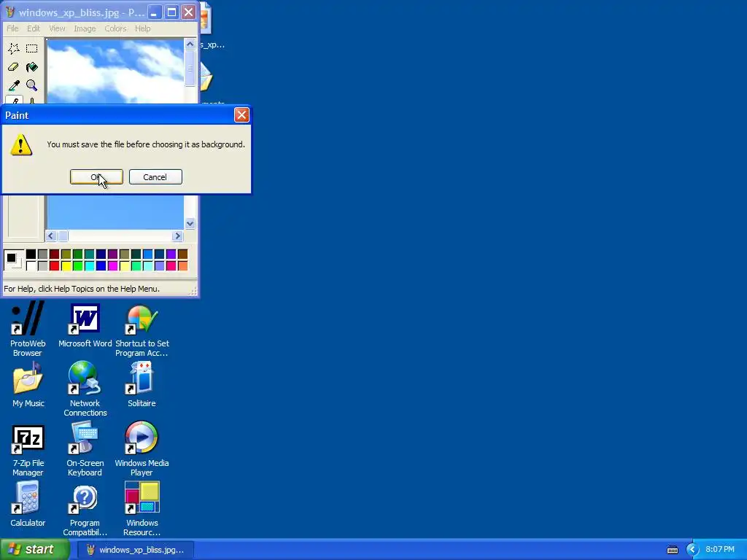The image size is (747, 560).
Task: Click the 8:07 PM clock in the tray
Action: (720, 550)
